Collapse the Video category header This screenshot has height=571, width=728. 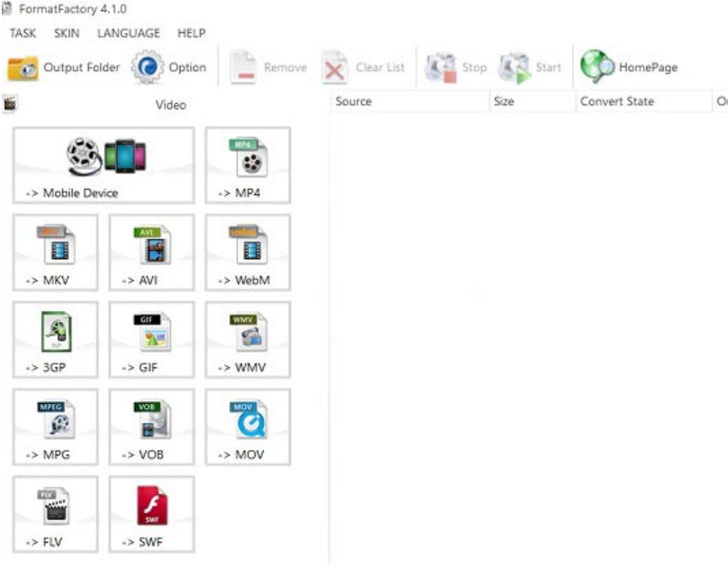[x=170, y=105]
